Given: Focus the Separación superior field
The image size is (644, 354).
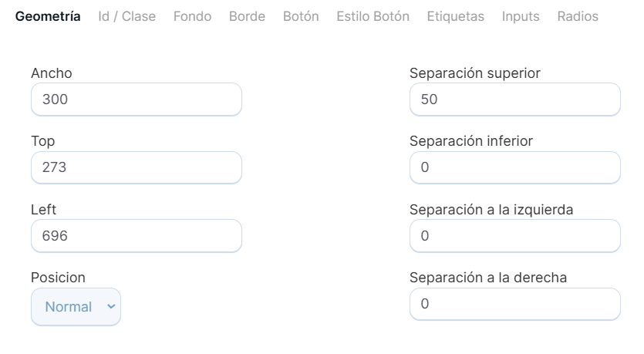Looking at the screenshot, I should coord(514,99).
